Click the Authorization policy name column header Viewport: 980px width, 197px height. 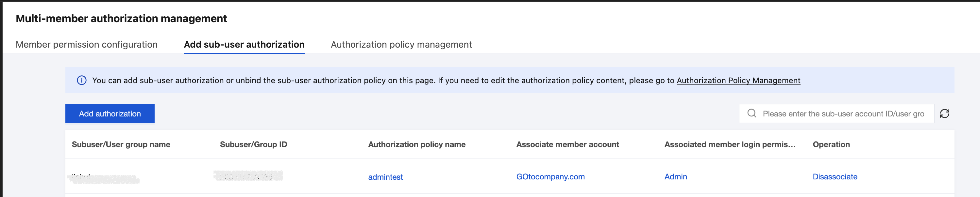click(416, 144)
